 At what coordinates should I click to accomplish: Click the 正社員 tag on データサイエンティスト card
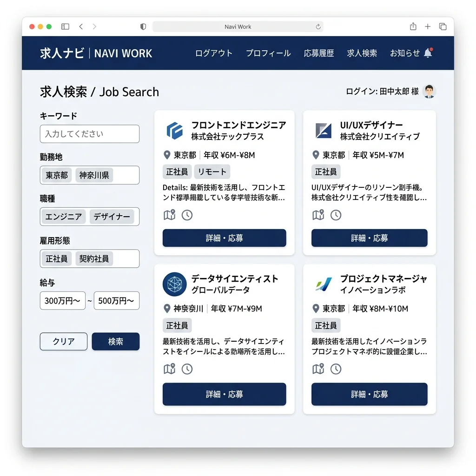pos(177,325)
